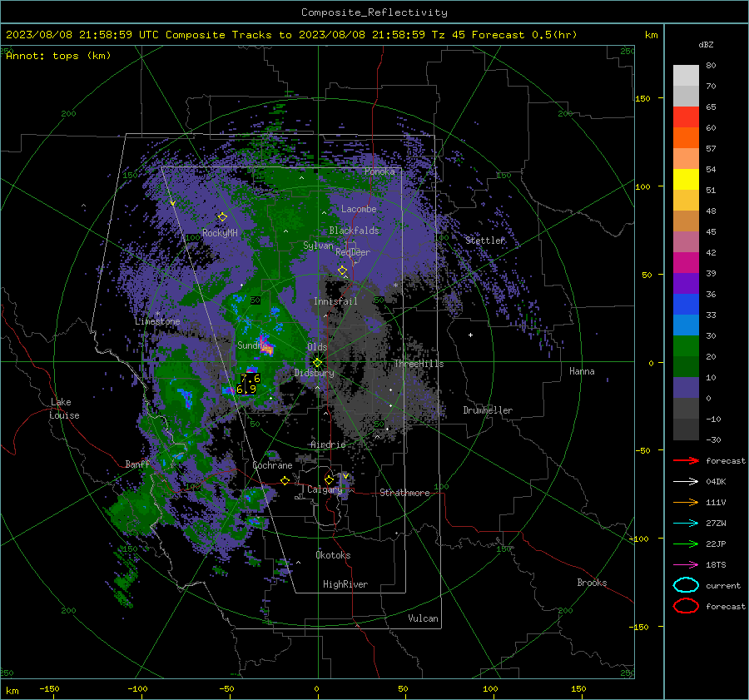The height and width of the screenshot is (700, 749).
Task: Click the 'Annot: tops (km)' annotation label
Action: click(58, 56)
